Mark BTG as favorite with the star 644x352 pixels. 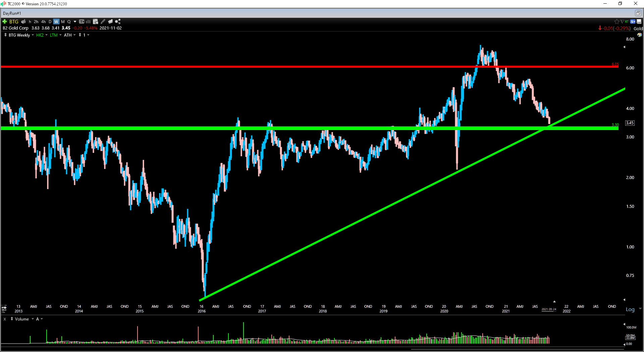(616, 21)
